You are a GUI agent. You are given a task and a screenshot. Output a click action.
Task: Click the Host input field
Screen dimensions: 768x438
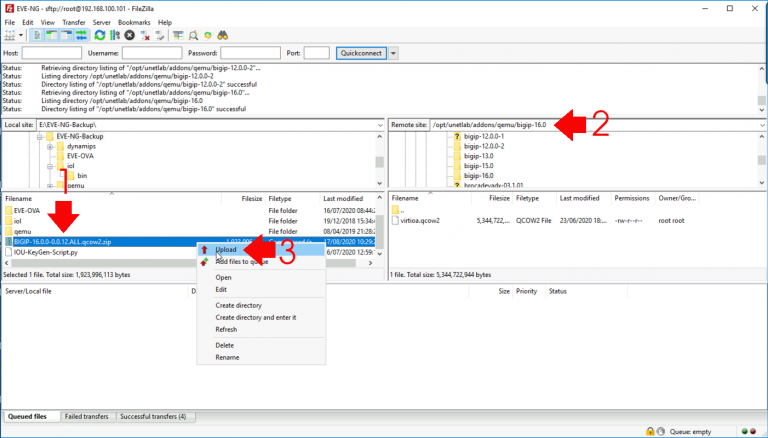51,53
